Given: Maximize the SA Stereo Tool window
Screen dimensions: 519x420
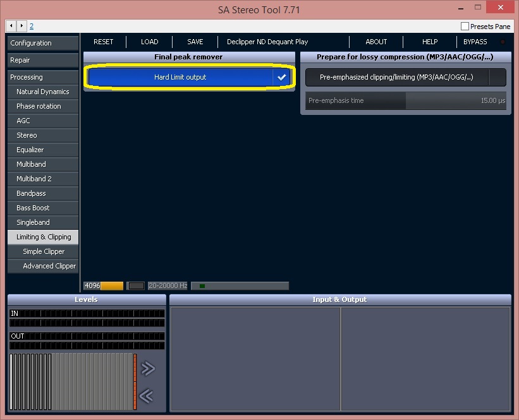Looking at the screenshot, I should [478, 8].
